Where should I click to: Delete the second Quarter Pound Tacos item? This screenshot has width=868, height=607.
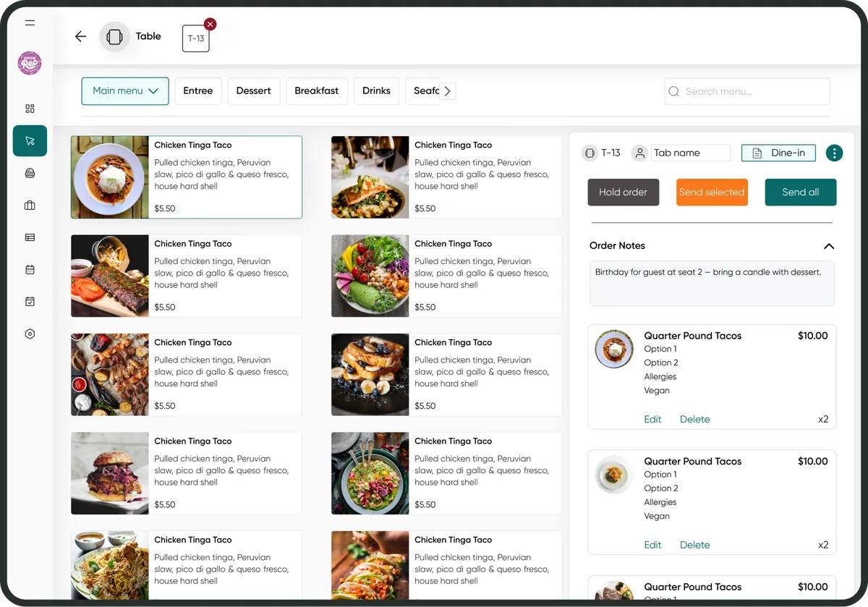(x=695, y=546)
